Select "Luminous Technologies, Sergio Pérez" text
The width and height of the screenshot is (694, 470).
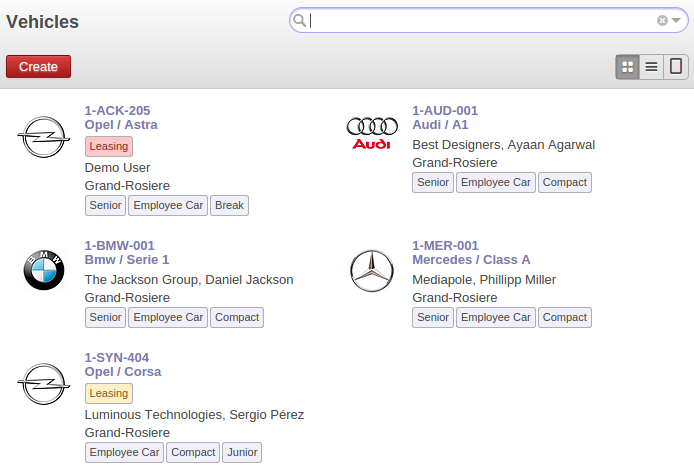pos(194,415)
